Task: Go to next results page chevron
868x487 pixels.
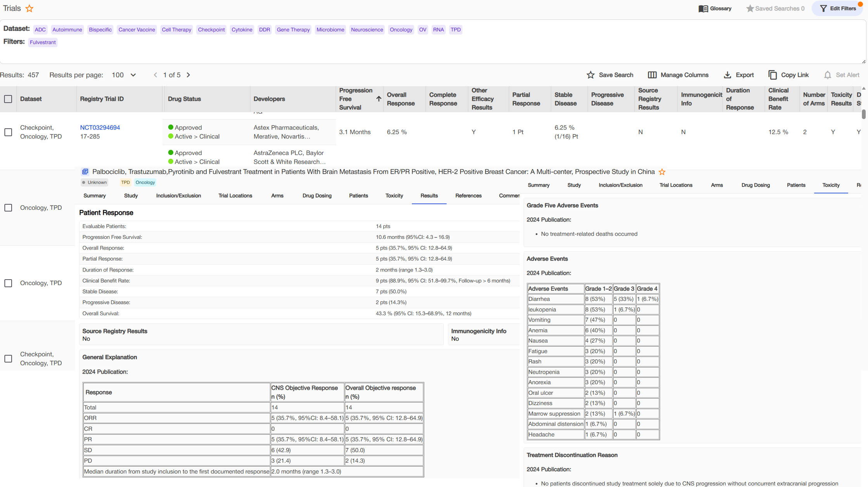Action: (x=188, y=75)
